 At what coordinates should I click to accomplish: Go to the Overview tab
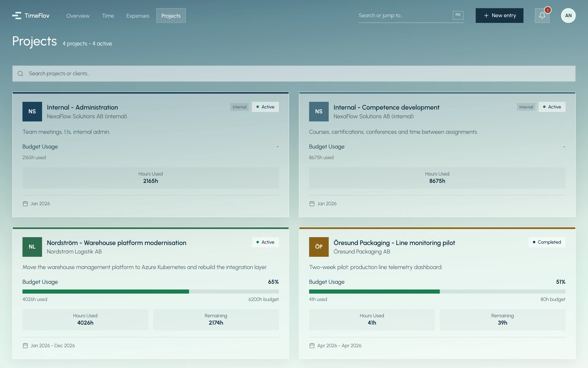(x=78, y=16)
